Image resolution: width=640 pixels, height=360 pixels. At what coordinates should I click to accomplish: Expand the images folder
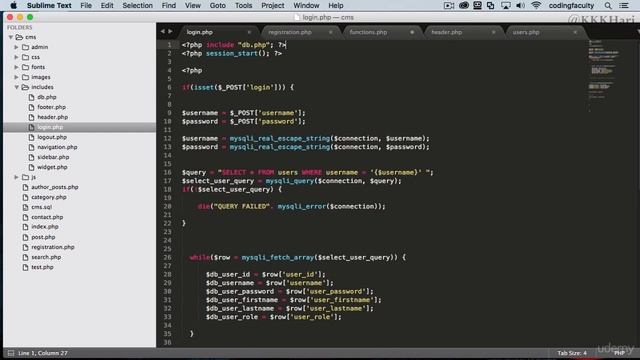click(x=16, y=77)
